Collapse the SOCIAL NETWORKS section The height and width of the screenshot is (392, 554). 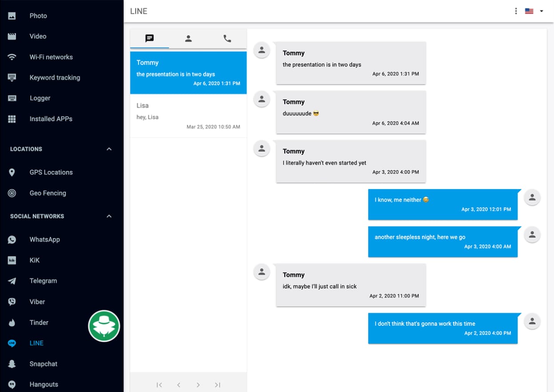click(109, 216)
